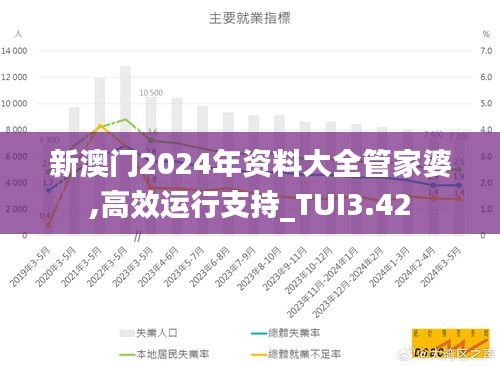Click the chart title 主要就業指標
500x366 pixels.
[x=250, y=18]
